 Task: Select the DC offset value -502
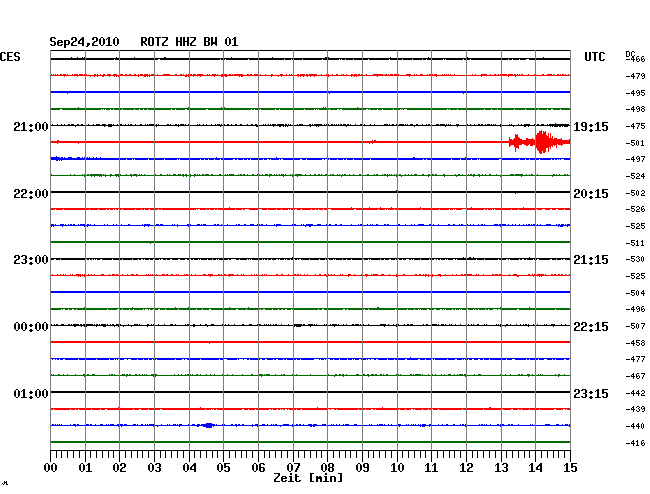(x=635, y=193)
